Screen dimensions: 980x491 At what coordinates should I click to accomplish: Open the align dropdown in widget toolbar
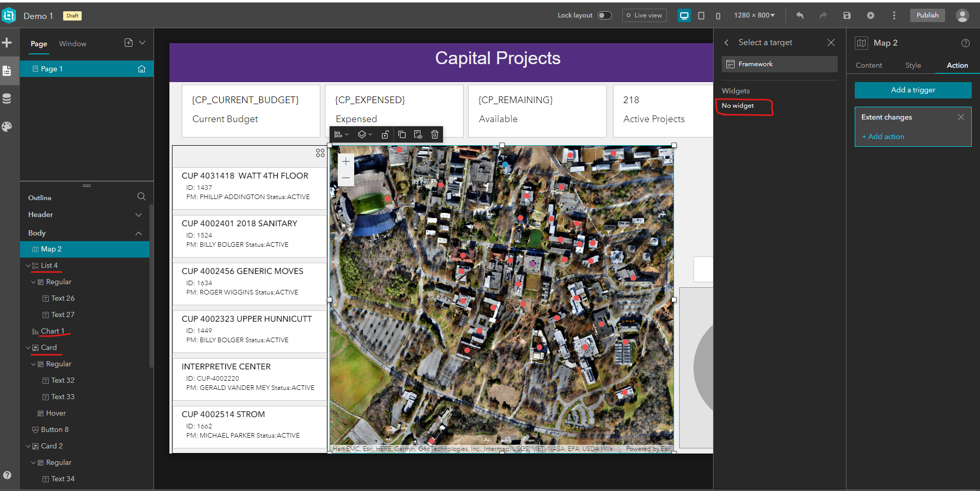[341, 134]
